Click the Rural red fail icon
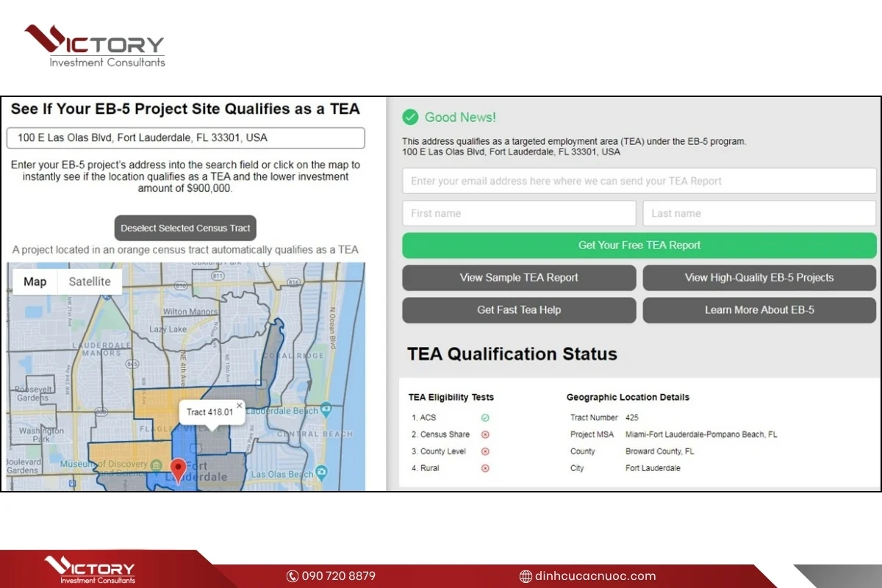 point(485,468)
